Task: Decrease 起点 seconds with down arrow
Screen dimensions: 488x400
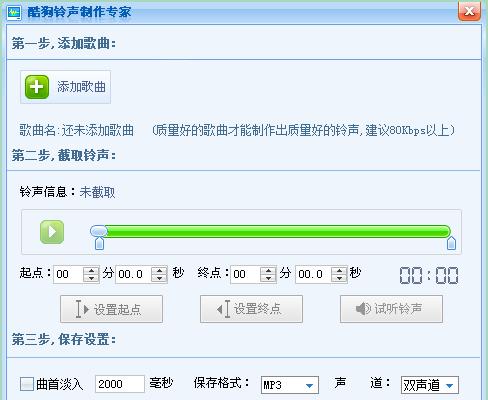Action: tap(159, 279)
